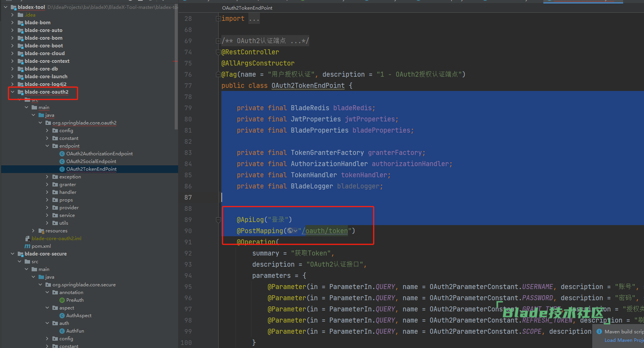Click the granter package folder icon
Viewport: 644px width, 348px height.
point(55,185)
